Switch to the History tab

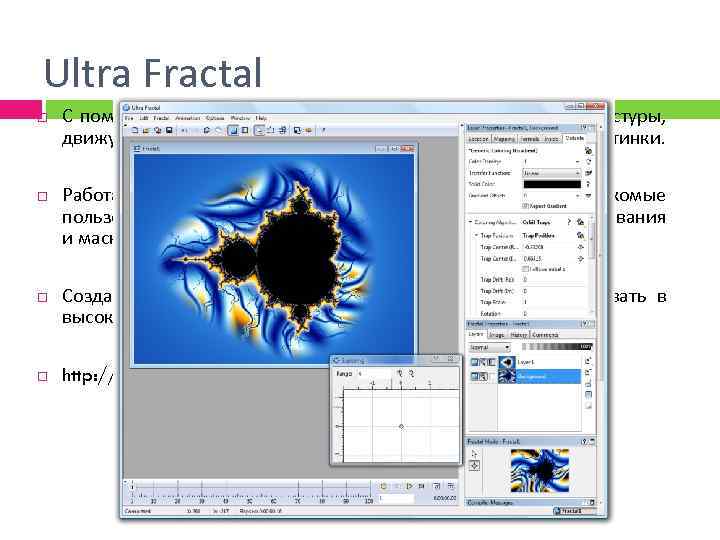click(x=519, y=335)
